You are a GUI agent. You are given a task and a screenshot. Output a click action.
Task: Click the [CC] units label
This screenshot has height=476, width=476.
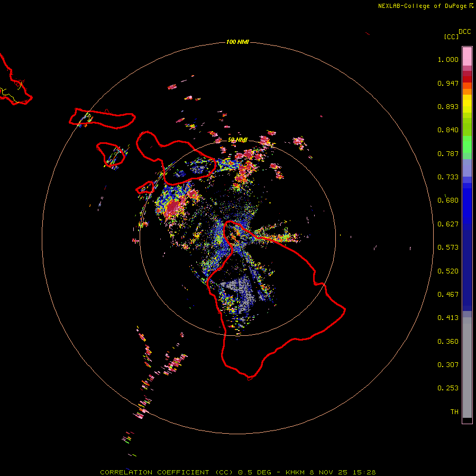tap(451, 36)
